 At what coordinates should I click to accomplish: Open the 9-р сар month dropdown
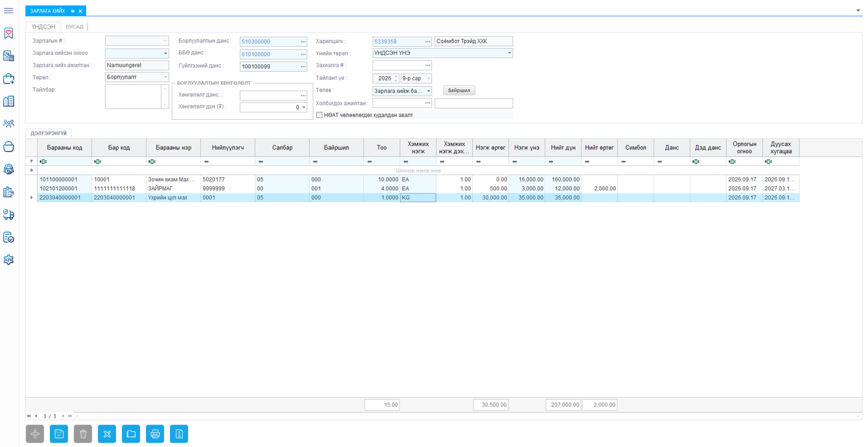pyautogui.click(x=428, y=79)
